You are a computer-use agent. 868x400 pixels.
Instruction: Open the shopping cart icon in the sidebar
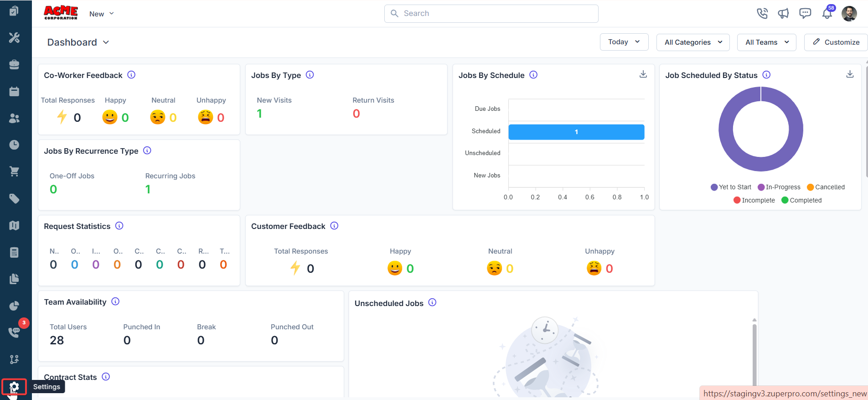click(14, 171)
